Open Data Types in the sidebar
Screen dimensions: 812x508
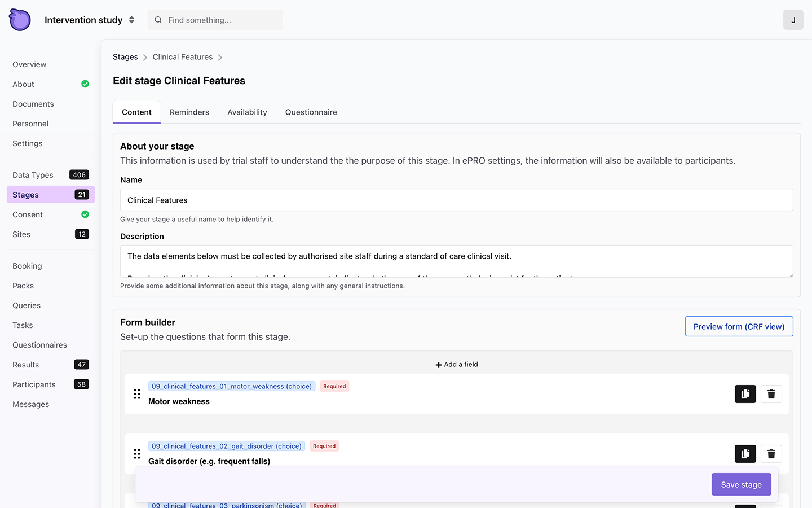click(x=33, y=175)
